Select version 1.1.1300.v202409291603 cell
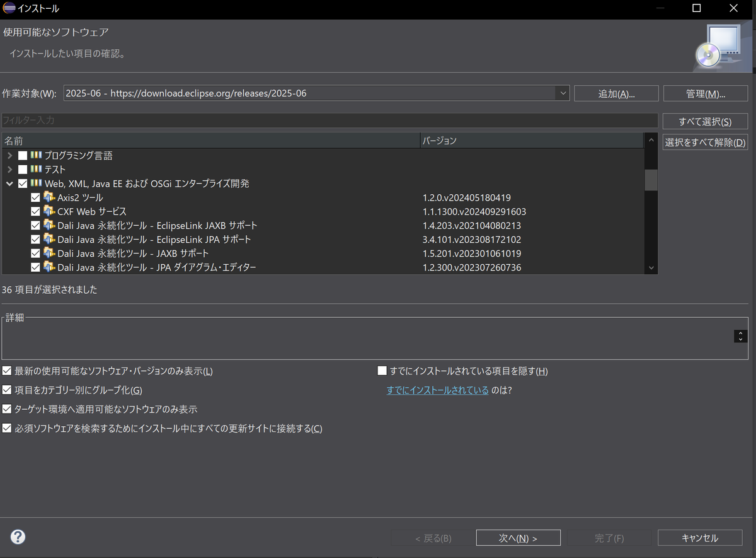756x558 pixels. pyautogui.click(x=474, y=211)
